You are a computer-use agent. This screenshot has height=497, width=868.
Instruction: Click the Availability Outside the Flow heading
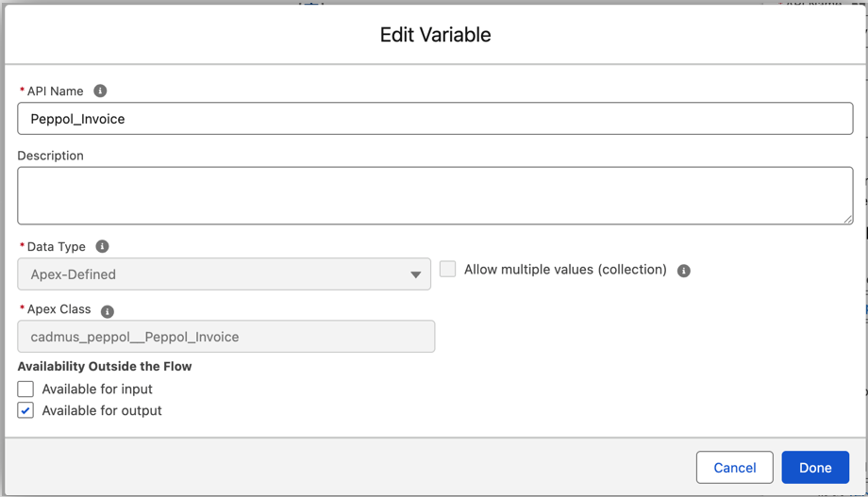(x=105, y=366)
